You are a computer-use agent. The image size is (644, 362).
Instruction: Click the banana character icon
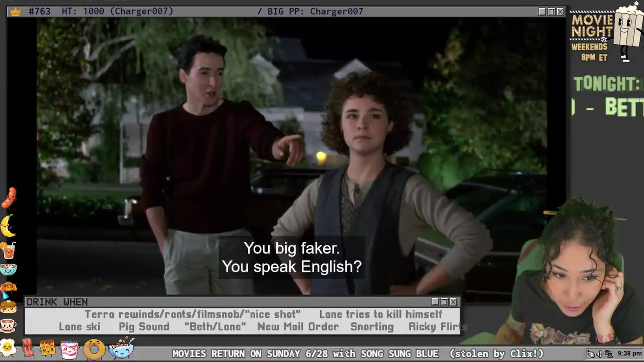[x=8, y=226]
